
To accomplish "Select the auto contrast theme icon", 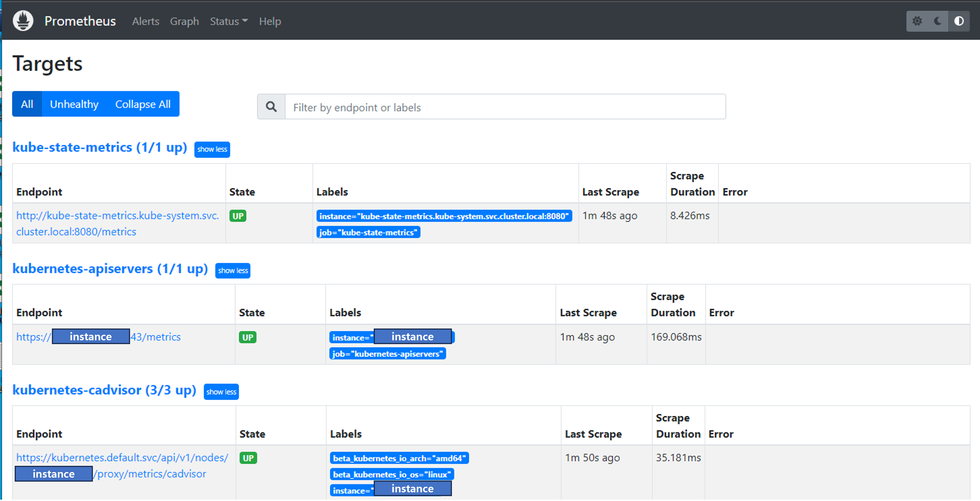I will point(959,21).
